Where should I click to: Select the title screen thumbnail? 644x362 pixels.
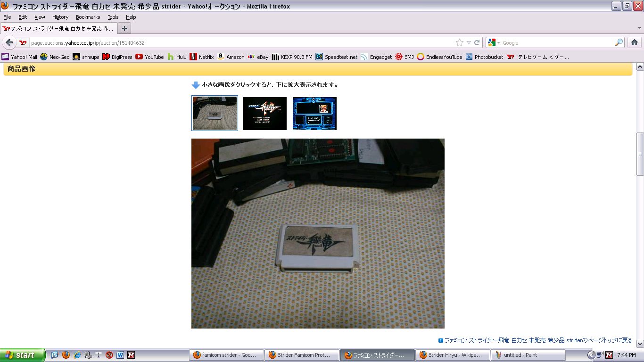pyautogui.click(x=264, y=113)
